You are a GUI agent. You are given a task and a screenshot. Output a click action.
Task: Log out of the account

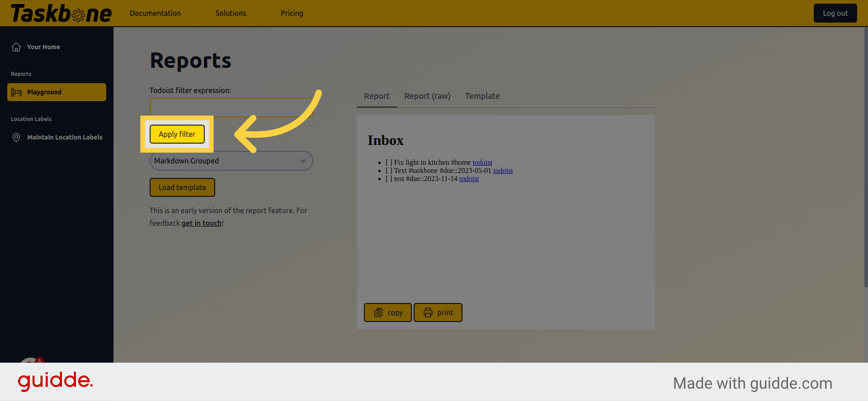[835, 14]
